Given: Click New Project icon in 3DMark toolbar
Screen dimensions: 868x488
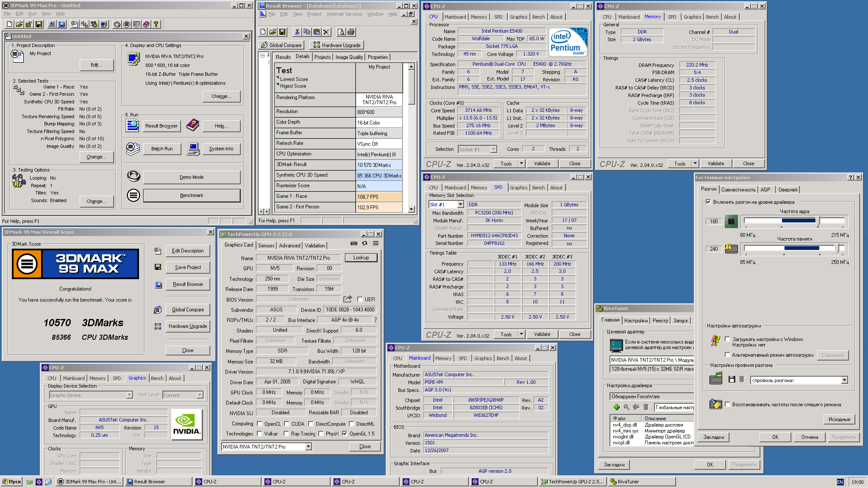Looking at the screenshot, I should coord(9,24).
